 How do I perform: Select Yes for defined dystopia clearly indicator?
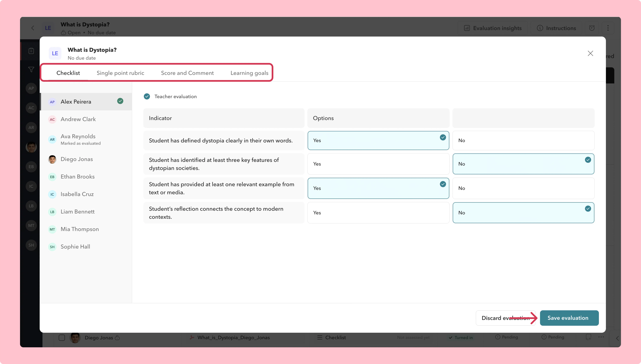(378, 141)
